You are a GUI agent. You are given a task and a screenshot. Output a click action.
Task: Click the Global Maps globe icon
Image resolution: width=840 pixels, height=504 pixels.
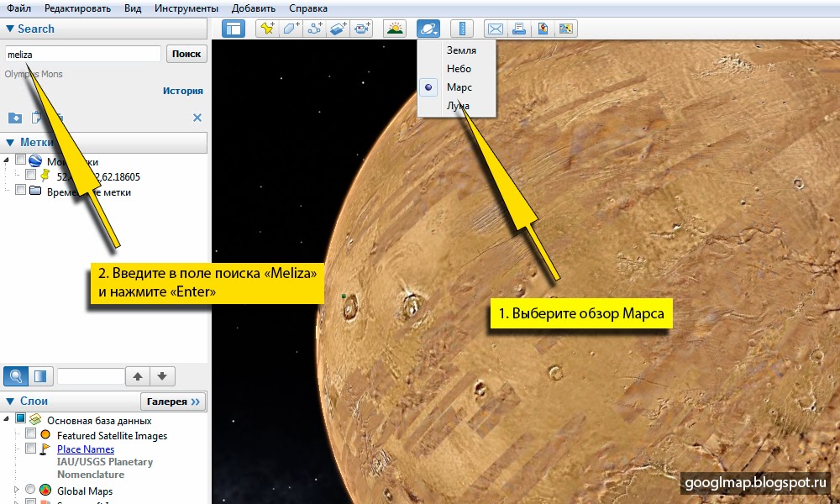coord(45,490)
